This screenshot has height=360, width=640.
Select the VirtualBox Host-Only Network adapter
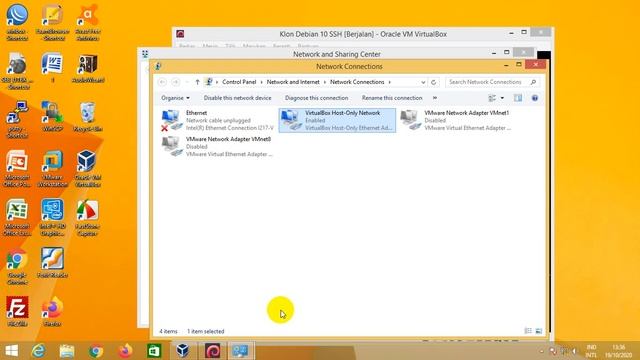point(337,120)
